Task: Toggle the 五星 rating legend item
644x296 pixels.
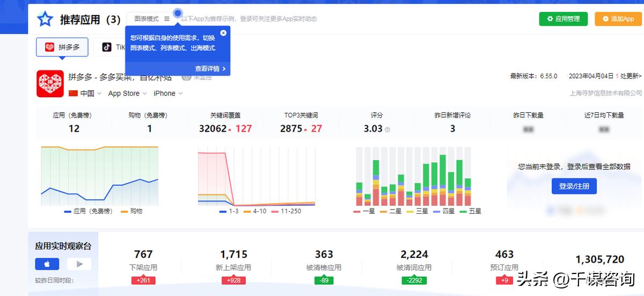Action: tap(471, 212)
